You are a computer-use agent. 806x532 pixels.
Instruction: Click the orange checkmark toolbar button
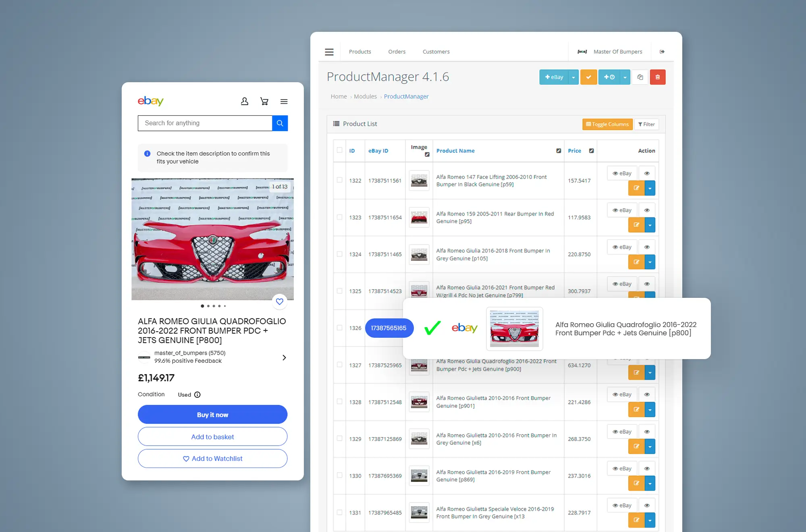589,77
